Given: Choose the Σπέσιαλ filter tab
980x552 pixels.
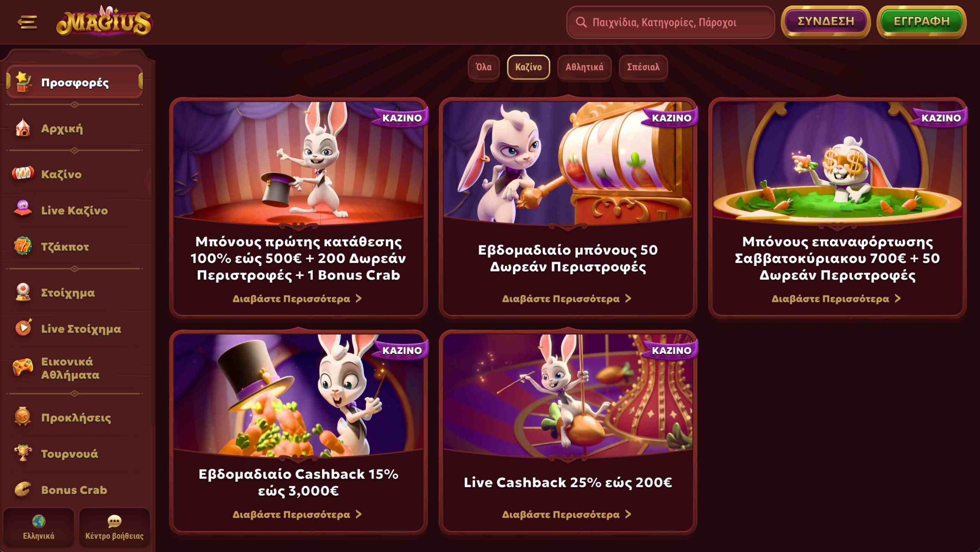Looking at the screenshot, I should coord(643,67).
